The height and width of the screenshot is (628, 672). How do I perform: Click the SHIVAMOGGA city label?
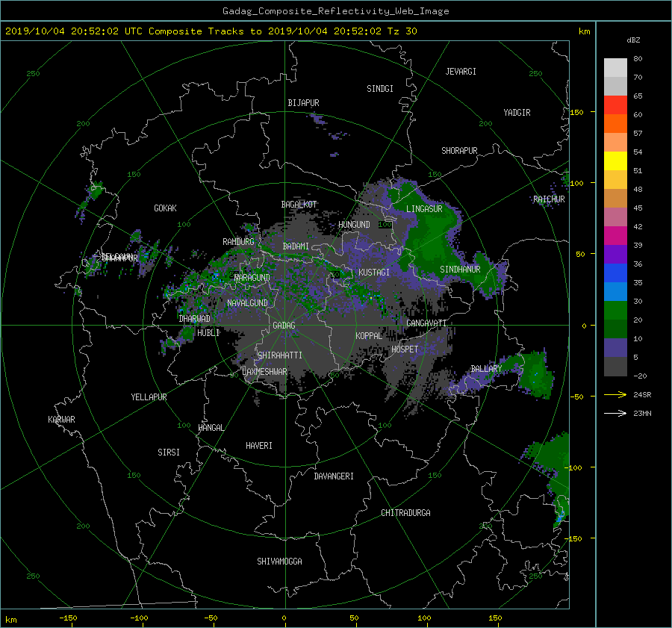pos(279,562)
